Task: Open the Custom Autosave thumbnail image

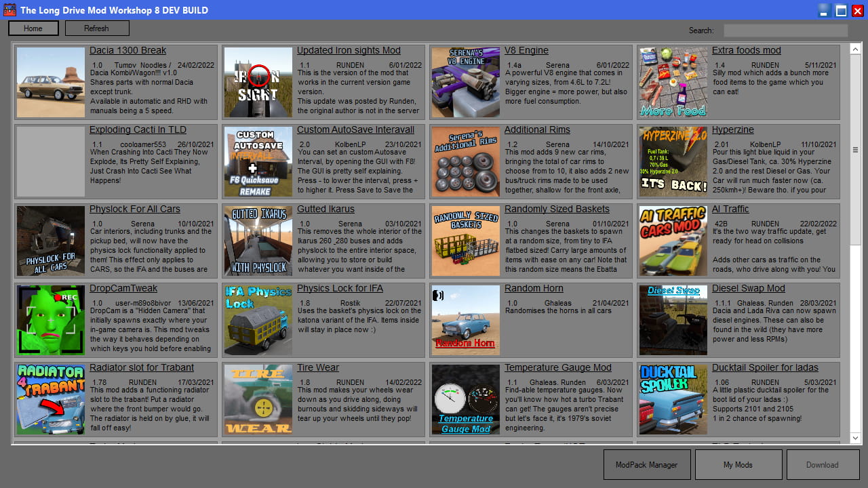Action: coord(258,161)
